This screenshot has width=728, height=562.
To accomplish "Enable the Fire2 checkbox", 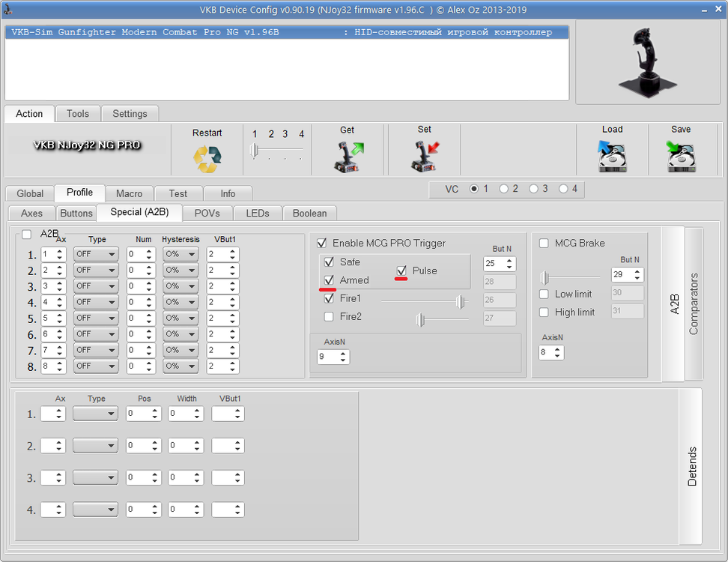I will click(x=329, y=316).
